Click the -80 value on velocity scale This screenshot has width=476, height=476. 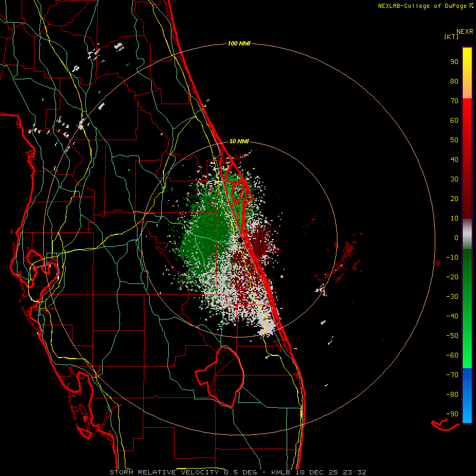452,395
